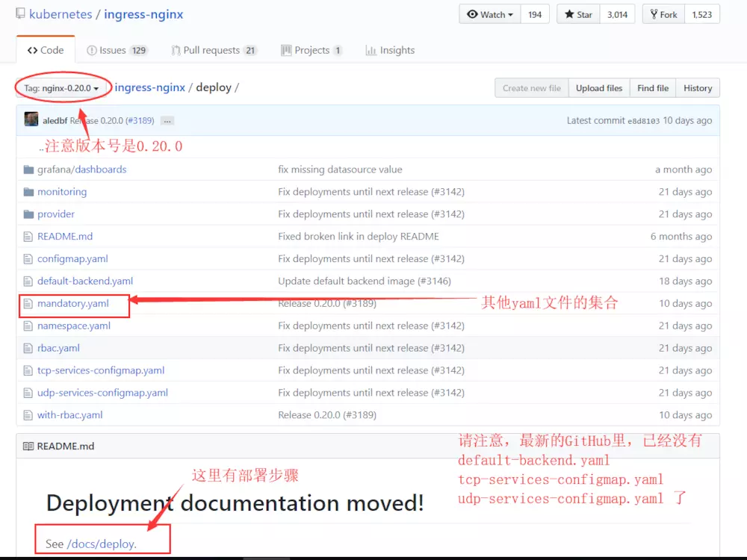Click Find file button
This screenshot has width=747, height=560.
tap(653, 88)
